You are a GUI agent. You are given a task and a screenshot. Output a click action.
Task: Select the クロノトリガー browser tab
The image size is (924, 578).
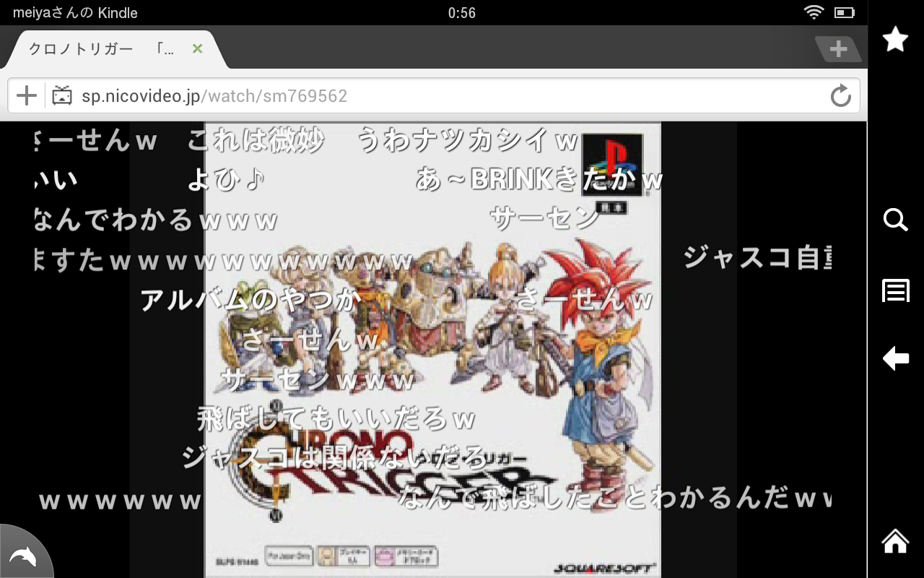(x=115, y=49)
